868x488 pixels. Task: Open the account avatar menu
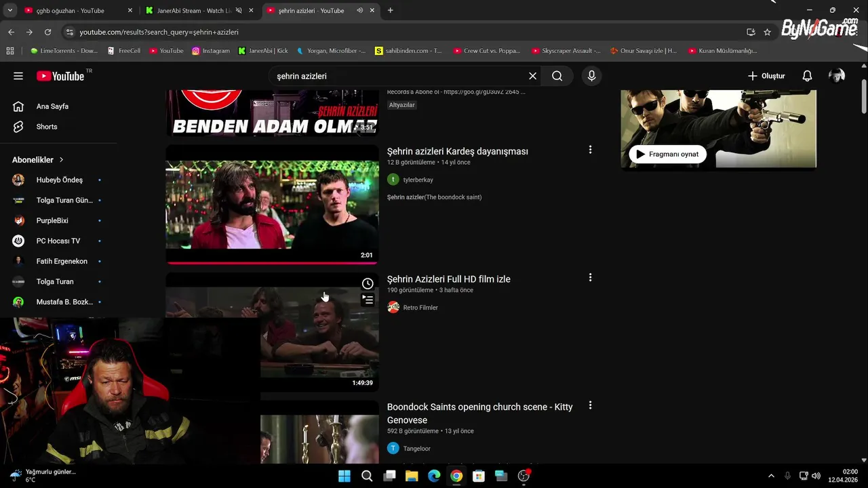[x=837, y=76]
